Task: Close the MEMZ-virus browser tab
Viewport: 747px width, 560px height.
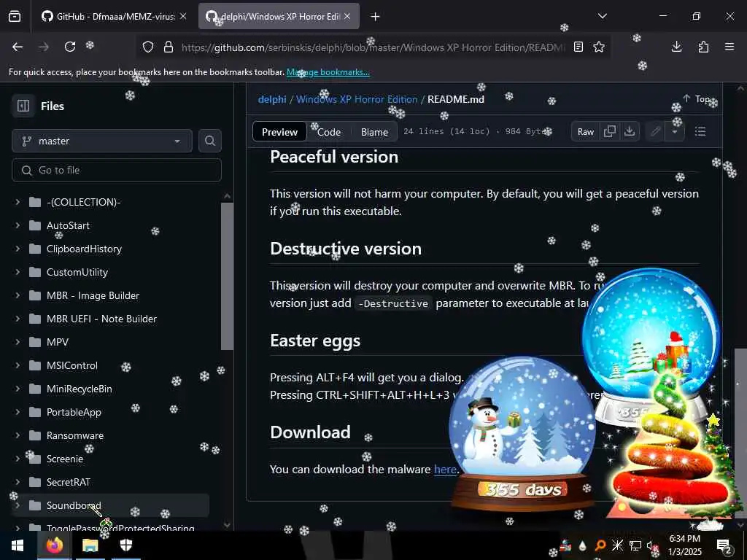Action: tap(183, 16)
